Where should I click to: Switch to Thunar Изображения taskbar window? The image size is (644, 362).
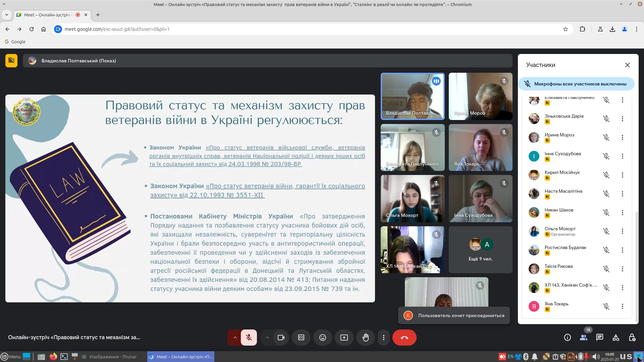click(x=113, y=357)
